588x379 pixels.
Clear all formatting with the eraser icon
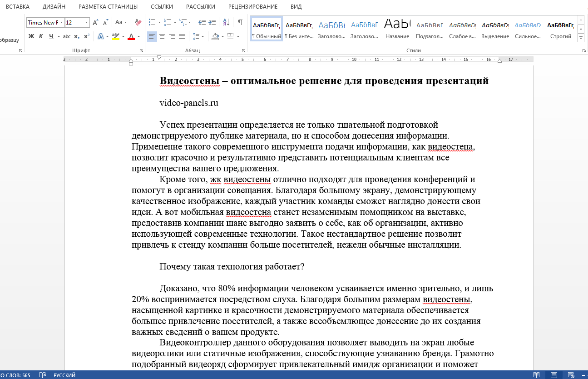tap(138, 22)
